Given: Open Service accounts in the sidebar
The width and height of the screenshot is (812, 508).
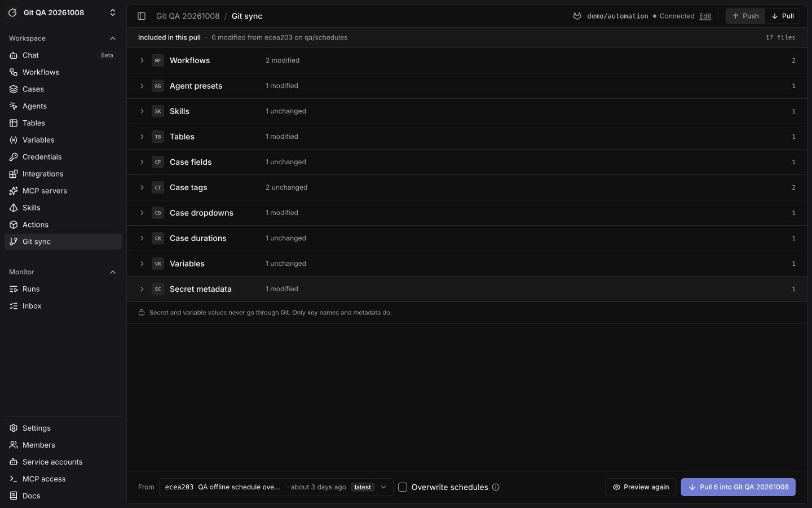Looking at the screenshot, I should pyautogui.click(x=63, y=462).
